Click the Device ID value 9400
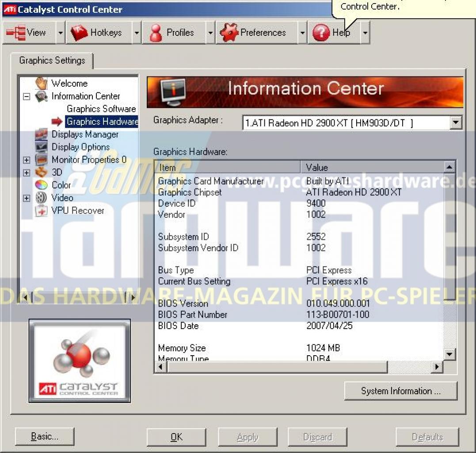 (x=316, y=203)
